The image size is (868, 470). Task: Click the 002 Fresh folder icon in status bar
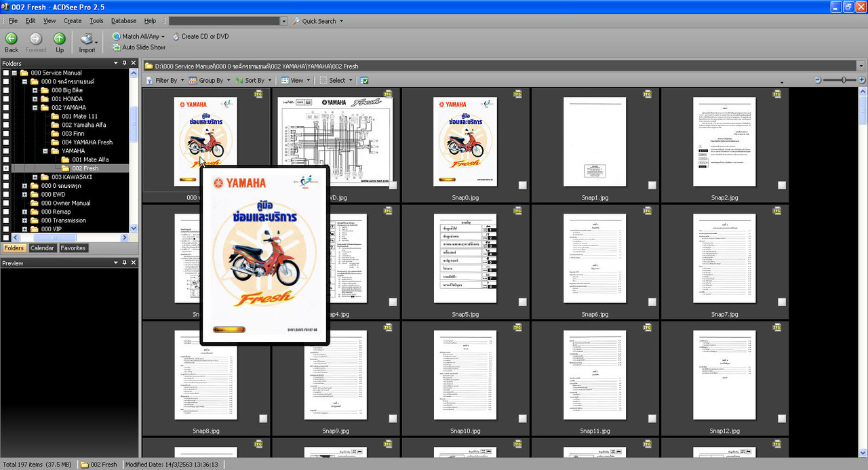click(x=85, y=465)
